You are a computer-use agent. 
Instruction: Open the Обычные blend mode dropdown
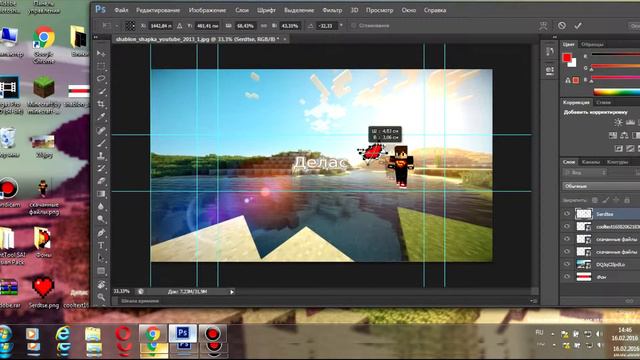(601, 186)
